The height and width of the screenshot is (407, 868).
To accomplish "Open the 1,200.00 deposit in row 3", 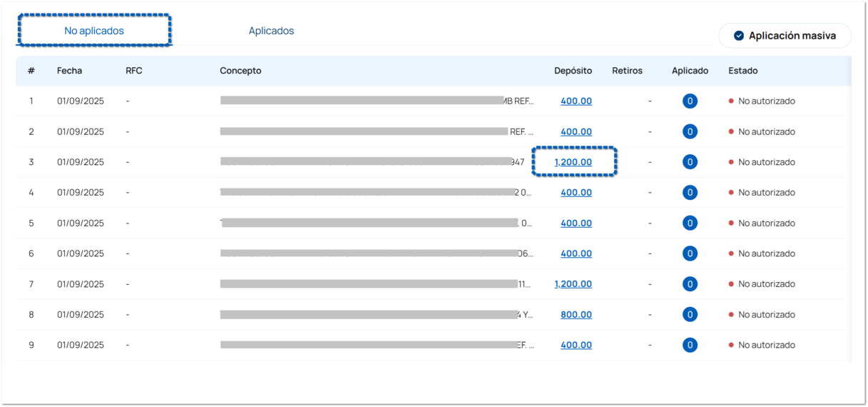I will 573,162.
